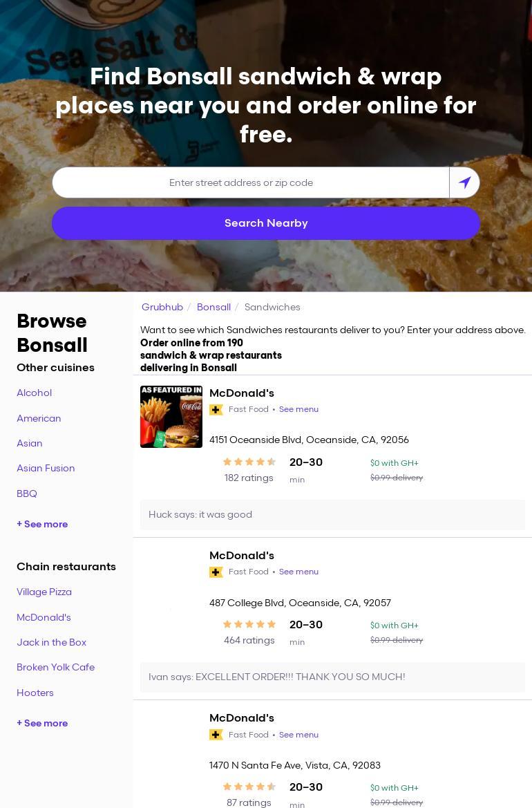This screenshot has width=532, height=808.
Task: Open the McDonald's featured food thumbnail
Action: point(171,416)
